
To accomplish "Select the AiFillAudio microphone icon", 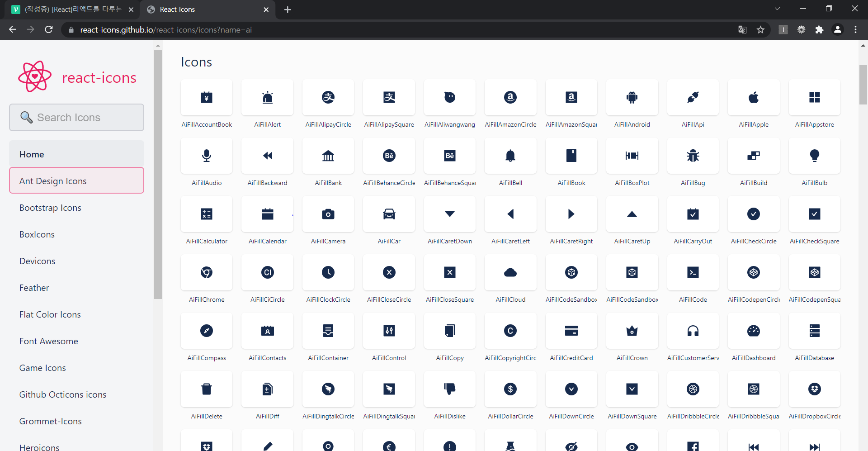I will click(x=207, y=156).
